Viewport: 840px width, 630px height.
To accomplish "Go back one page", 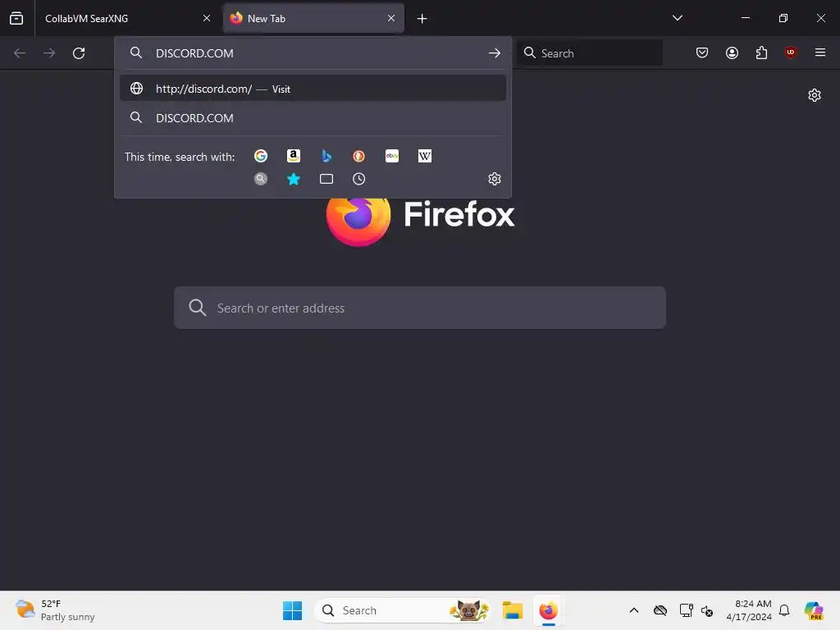I will coord(20,53).
